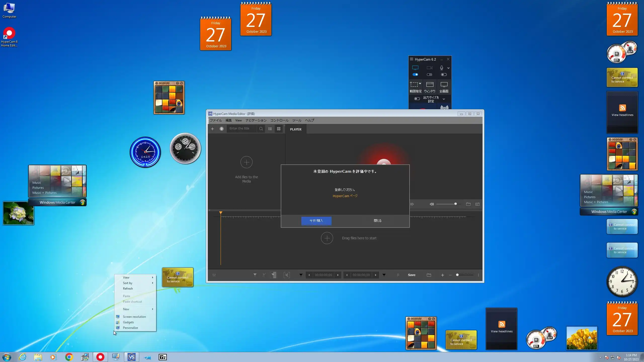Image resolution: width=644 pixels, height=362 pixels.
Task: Expand output size settings chevron
Action: tap(444, 99)
